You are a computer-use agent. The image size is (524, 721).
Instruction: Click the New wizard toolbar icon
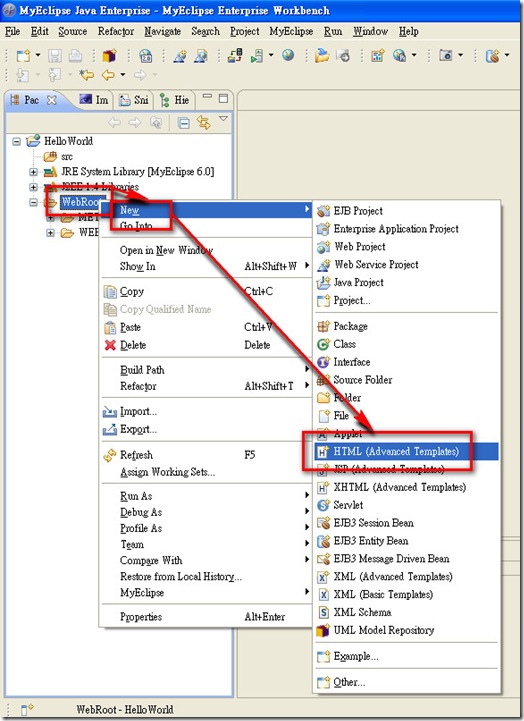[x=23, y=56]
